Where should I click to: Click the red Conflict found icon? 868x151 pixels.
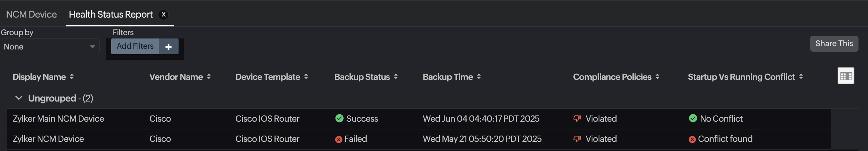pyautogui.click(x=692, y=139)
